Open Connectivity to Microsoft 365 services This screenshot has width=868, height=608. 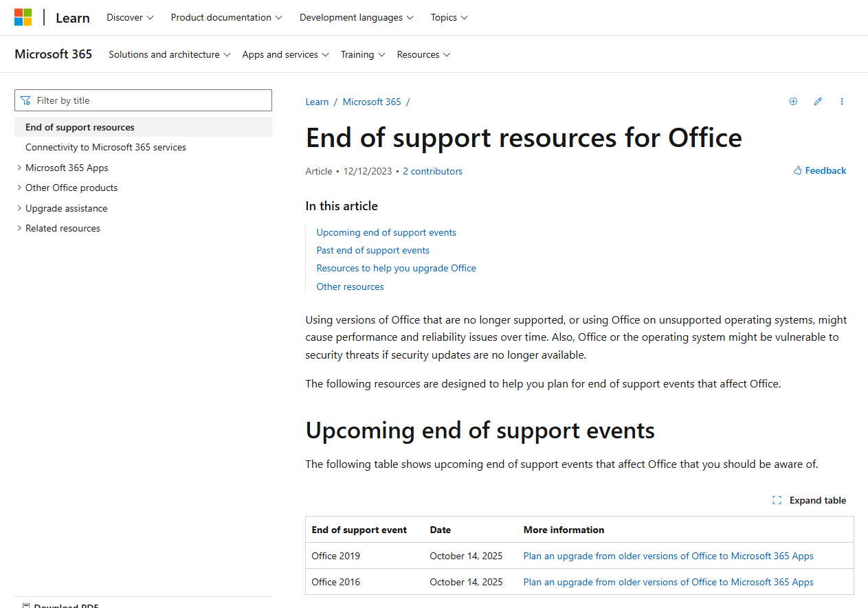click(106, 147)
